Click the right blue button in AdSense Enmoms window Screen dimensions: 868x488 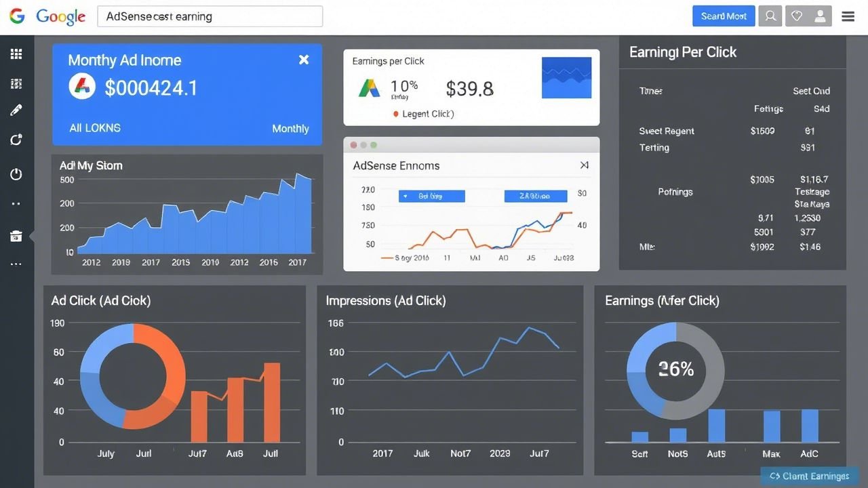pos(535,196)
